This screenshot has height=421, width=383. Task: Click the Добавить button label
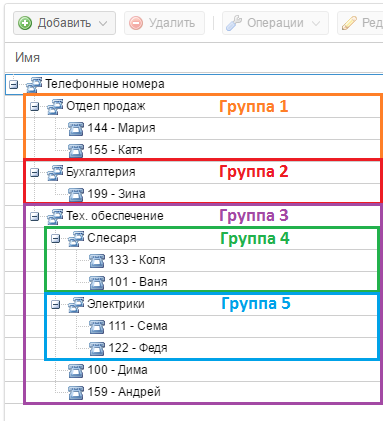(64, 23)
